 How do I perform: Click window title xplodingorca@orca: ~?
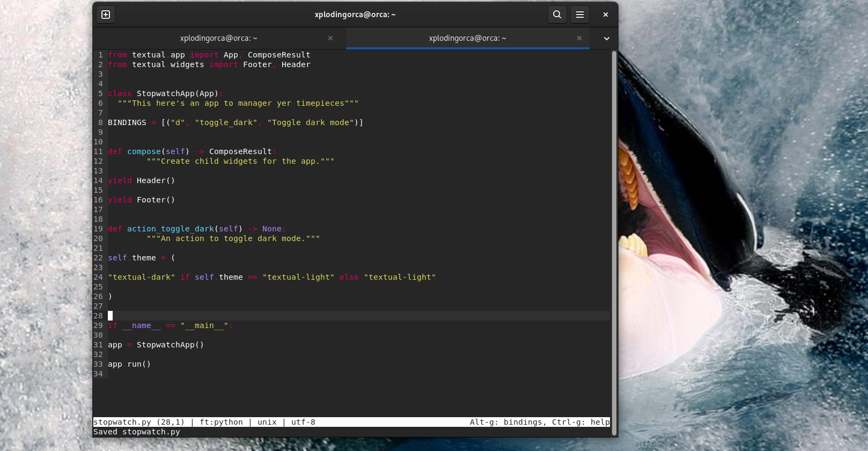(355, 14)
